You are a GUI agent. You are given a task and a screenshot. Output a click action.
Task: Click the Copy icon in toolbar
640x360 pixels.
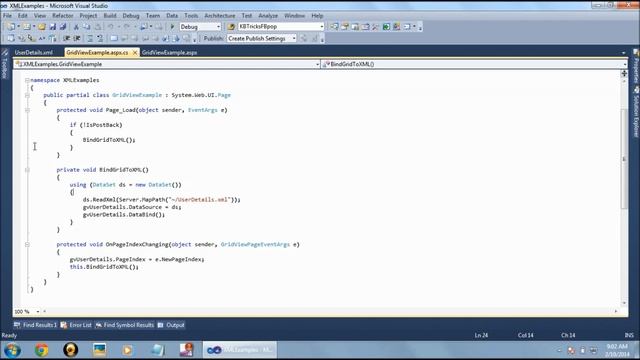pyautogui.click(x=87, y=27)
